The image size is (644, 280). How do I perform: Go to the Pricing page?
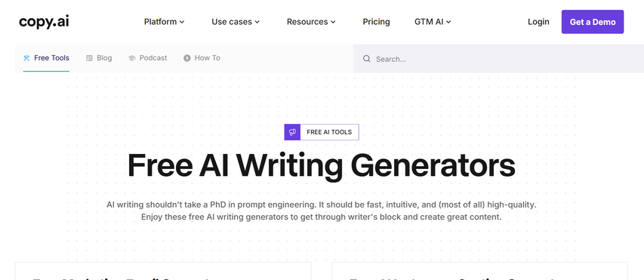pyautogui.click(x=376, y=22)
